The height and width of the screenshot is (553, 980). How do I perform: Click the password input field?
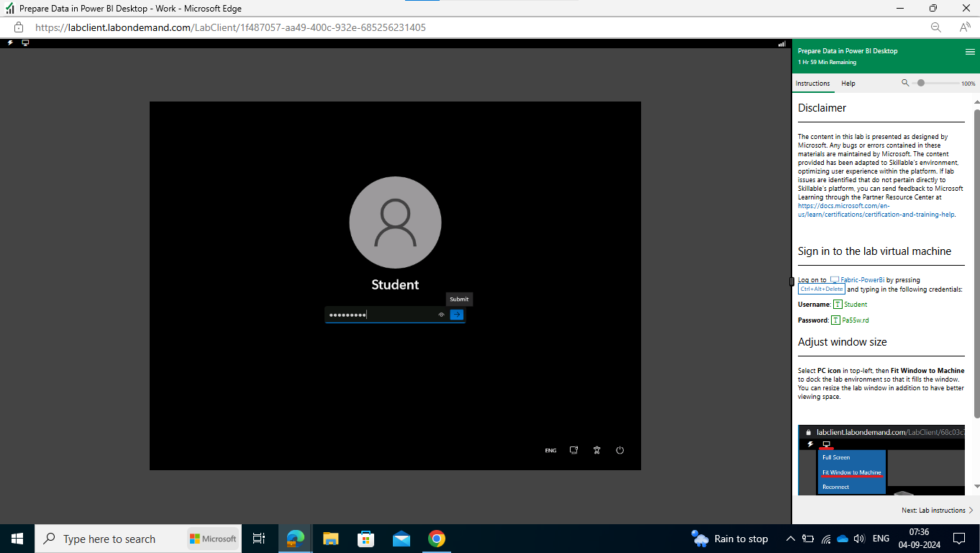[381, 315]
